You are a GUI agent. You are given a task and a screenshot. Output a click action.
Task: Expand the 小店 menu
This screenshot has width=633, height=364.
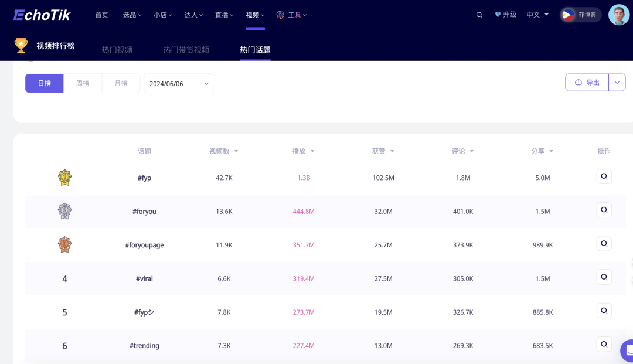click(163, 15)
